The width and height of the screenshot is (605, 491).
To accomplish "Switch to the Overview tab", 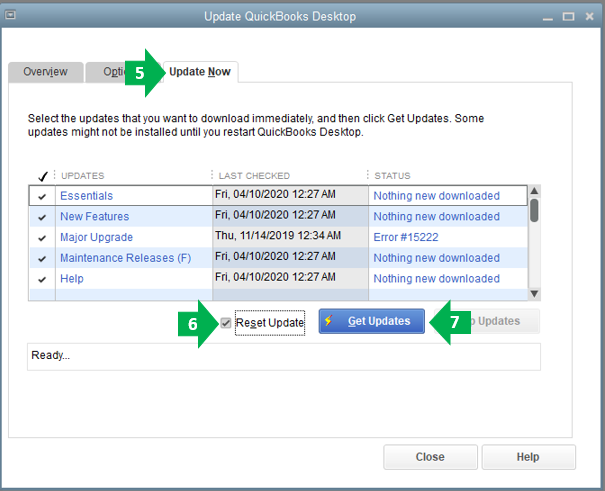I will [46, 72].
